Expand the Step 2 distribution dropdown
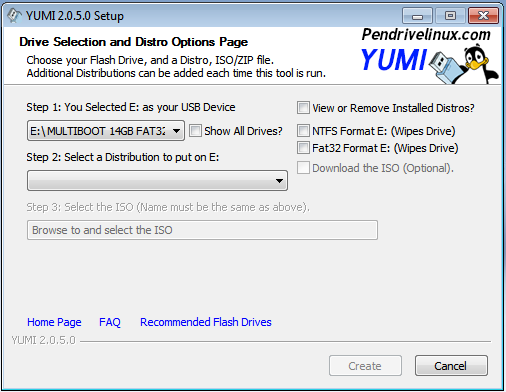This screenshot has width=506, height=392. click(157, 181)
